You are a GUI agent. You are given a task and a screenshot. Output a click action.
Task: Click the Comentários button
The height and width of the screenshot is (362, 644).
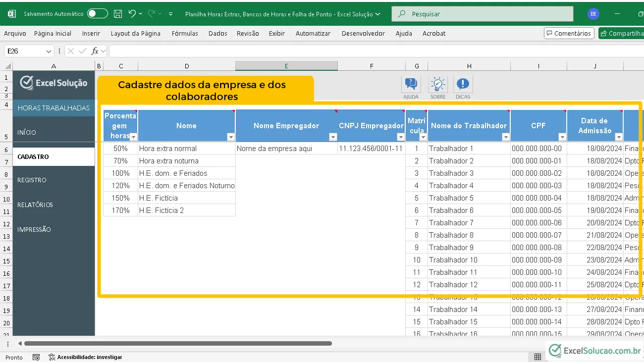click(569, 33)
